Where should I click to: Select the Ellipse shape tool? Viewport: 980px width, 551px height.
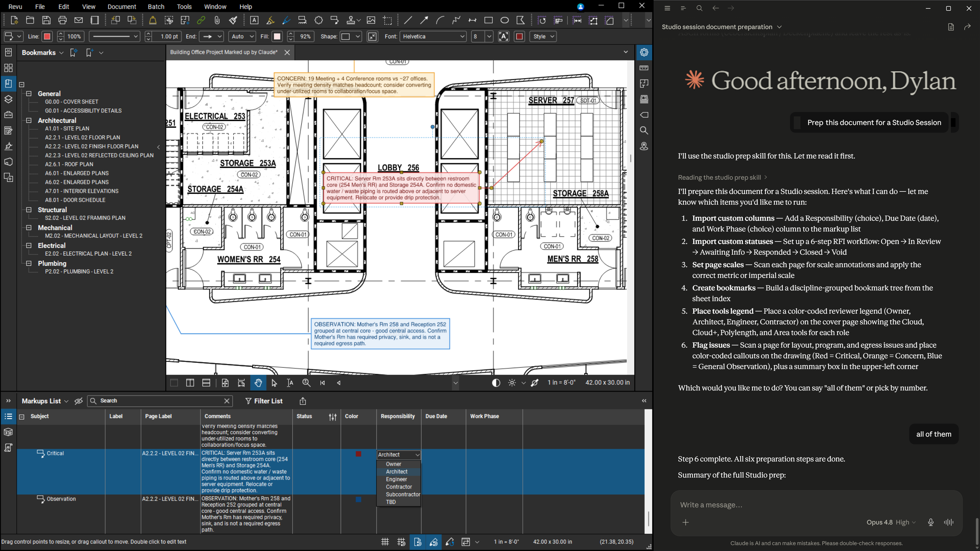tap(504, 20)
